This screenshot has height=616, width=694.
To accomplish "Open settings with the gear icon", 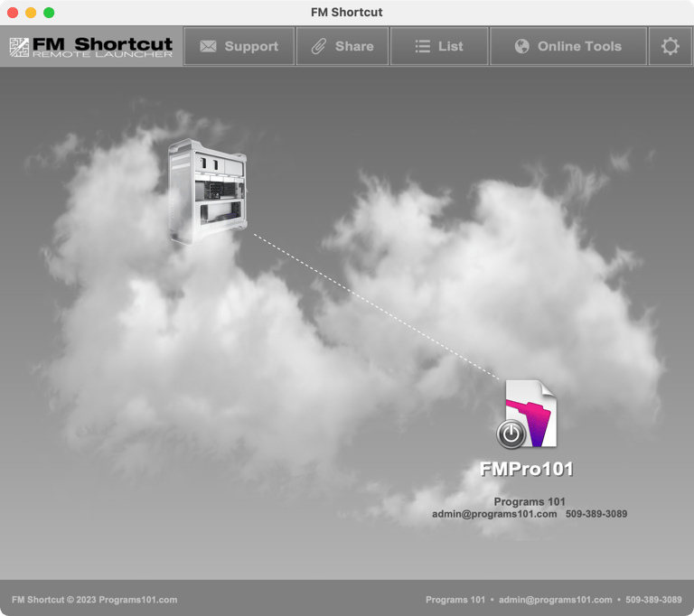I will tap(671, 46).
